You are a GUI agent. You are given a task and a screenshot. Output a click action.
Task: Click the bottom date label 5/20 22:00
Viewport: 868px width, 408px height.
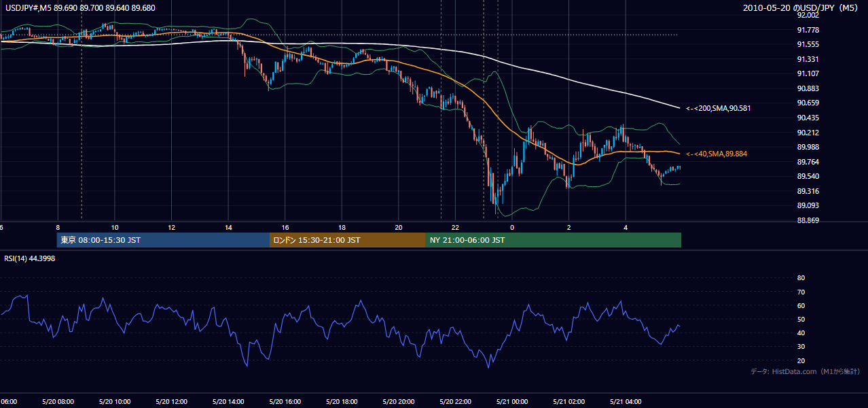tap(455, 401)
